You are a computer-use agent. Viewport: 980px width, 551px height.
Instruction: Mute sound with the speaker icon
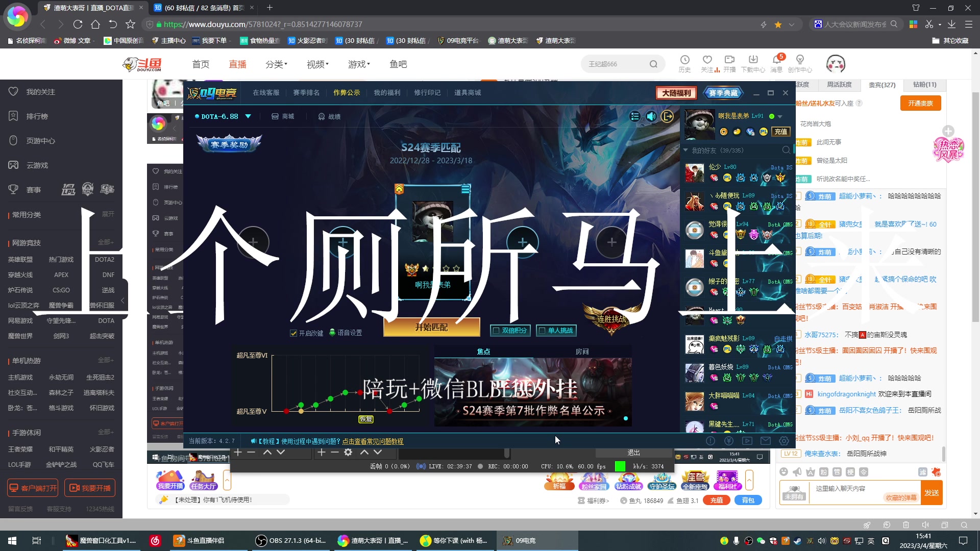pyautogui.click(x=651, y=116)
